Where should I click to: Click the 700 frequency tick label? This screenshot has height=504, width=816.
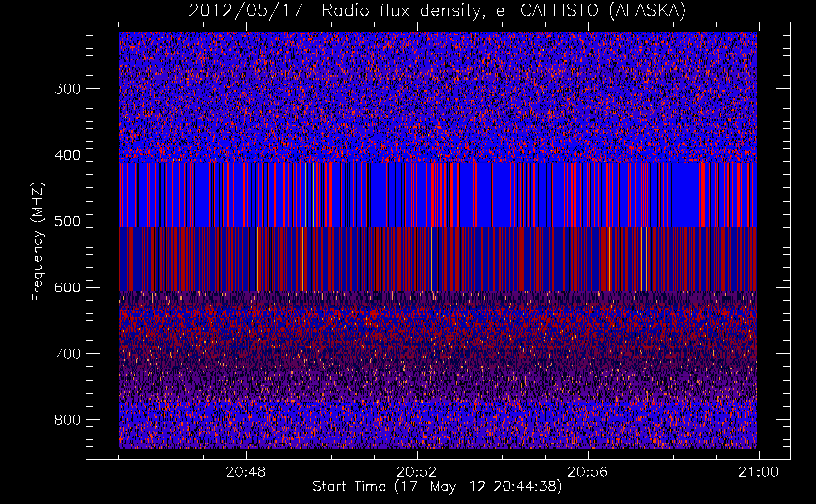tap(68, 354)
